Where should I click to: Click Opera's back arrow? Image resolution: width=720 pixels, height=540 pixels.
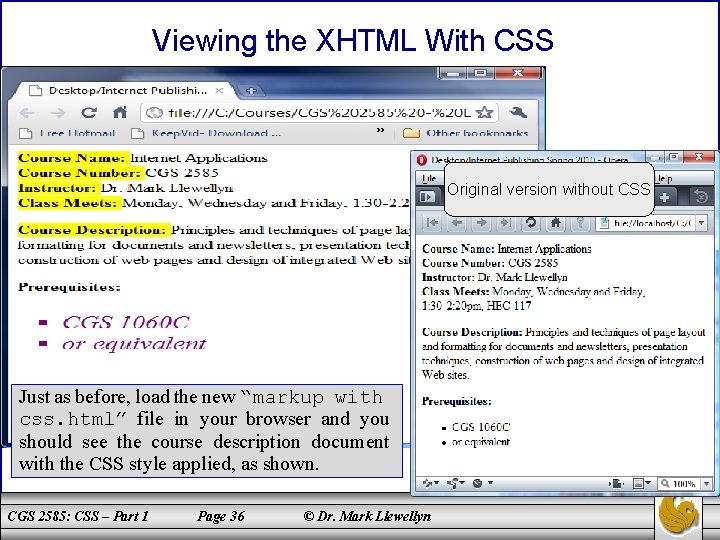[457, 223]
